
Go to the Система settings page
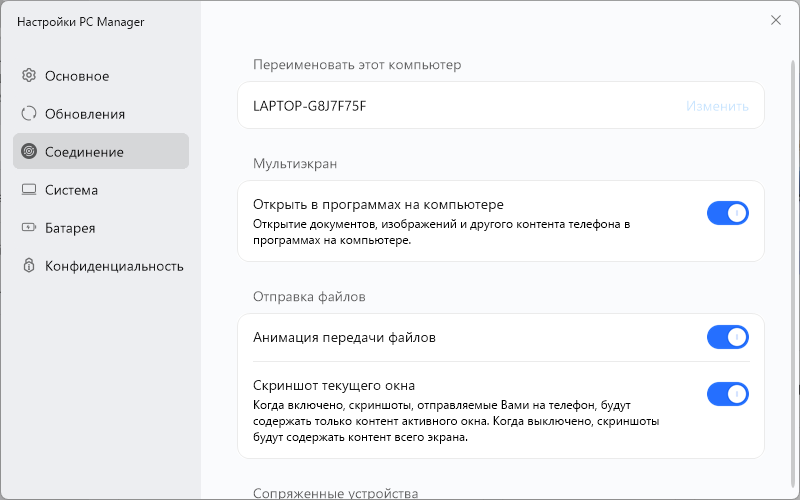pyautogui.click(x=71, y=190)
